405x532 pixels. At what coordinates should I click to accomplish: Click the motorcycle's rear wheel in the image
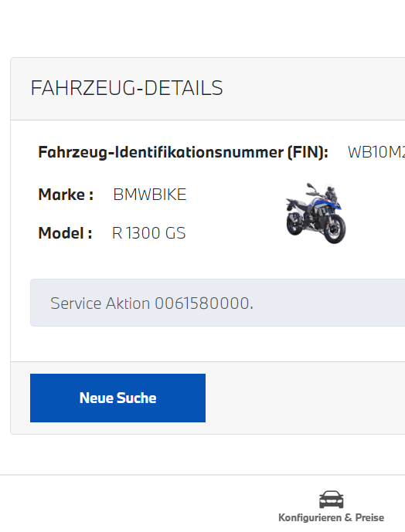pyautogui.click(x=294, y=223)
